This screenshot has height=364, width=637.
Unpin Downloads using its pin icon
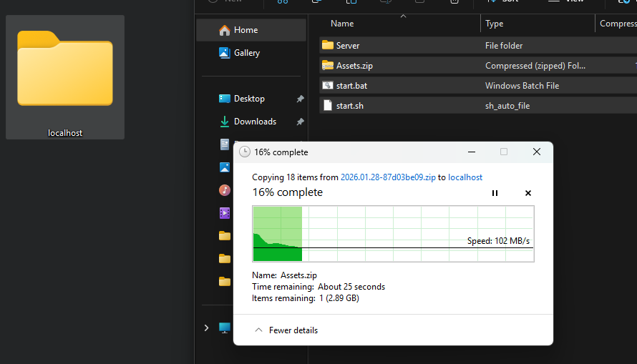pyautogui.click(x=300, y=122)
